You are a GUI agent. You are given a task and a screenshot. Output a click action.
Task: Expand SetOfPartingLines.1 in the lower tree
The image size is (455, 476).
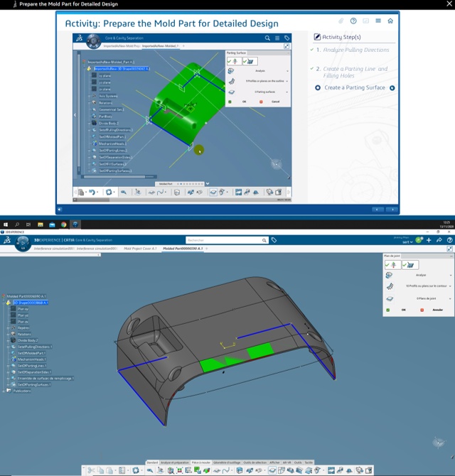pos(9,366)
